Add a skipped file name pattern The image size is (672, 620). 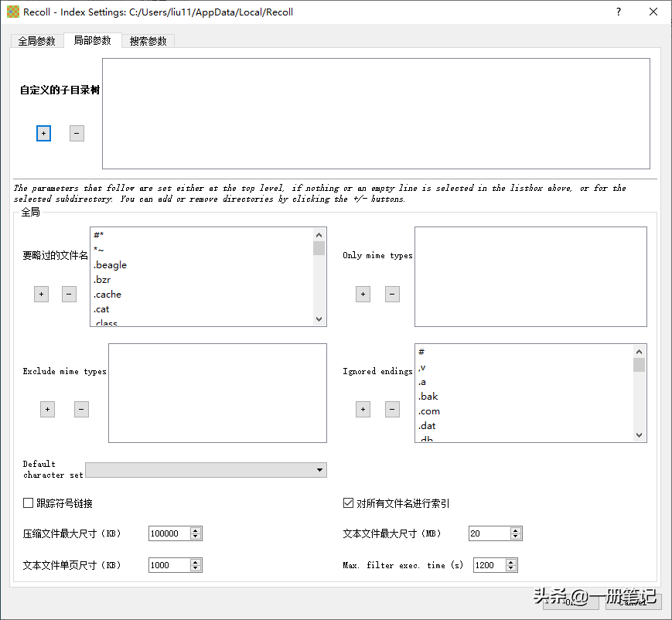pos(41,294)
